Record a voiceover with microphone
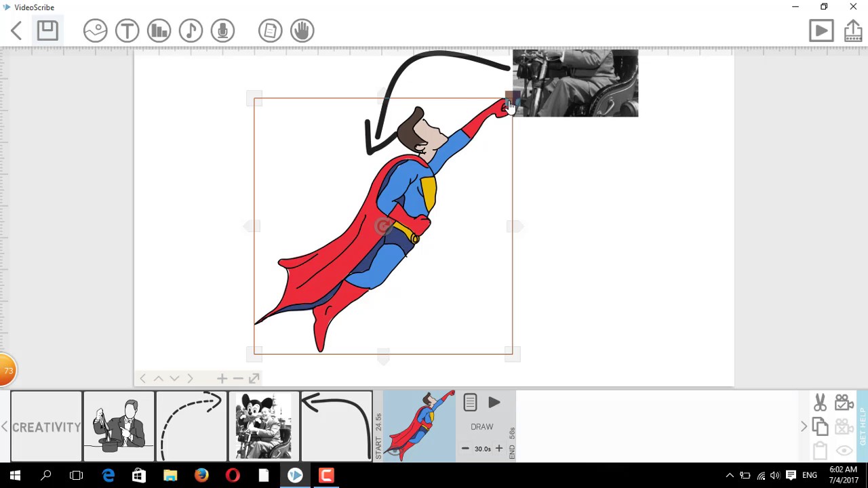Screen dimensions: 868x488 (222, 30)
